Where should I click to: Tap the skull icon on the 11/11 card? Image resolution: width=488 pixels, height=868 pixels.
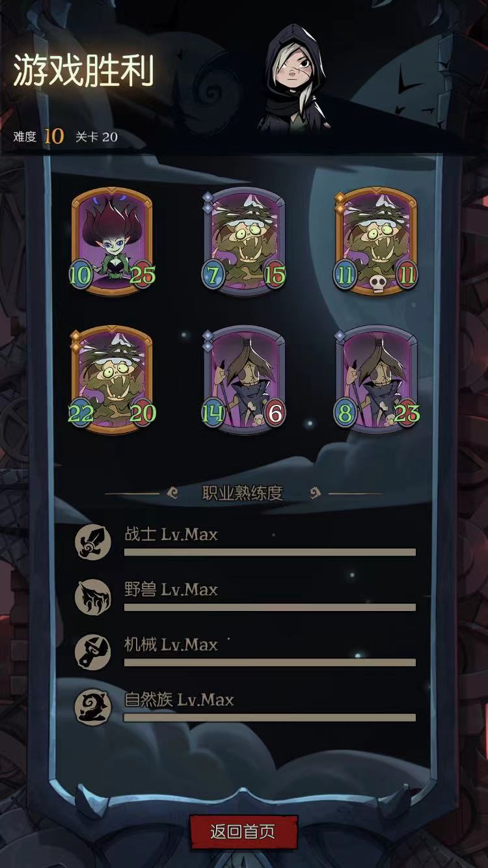376,281
